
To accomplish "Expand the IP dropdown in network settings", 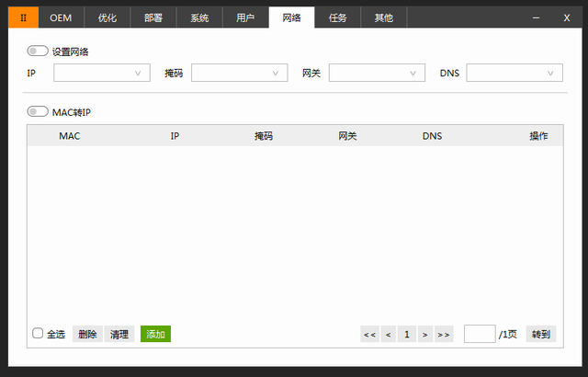I will [102, 73].
